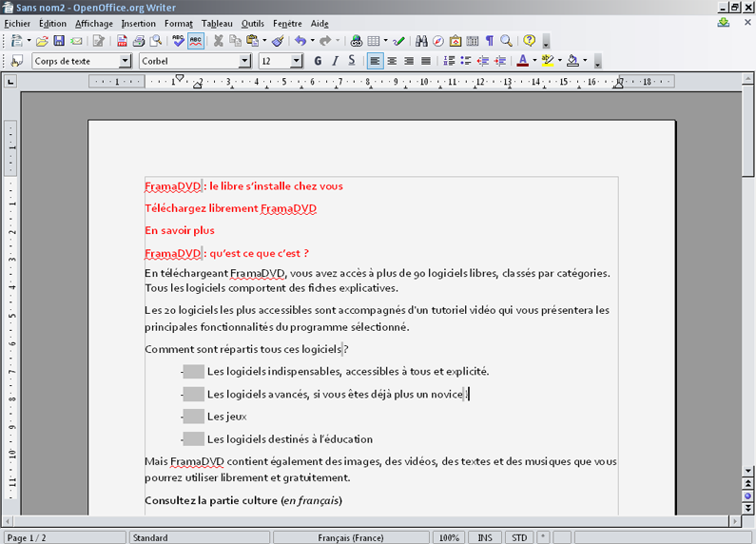
Task: Justify the paragraph text
Action: point(426,61)
